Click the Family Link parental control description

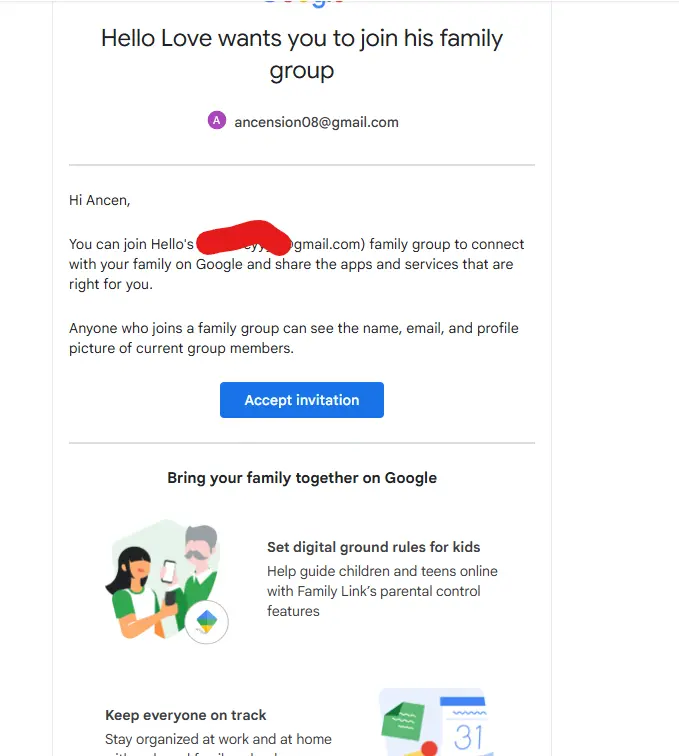382,591
